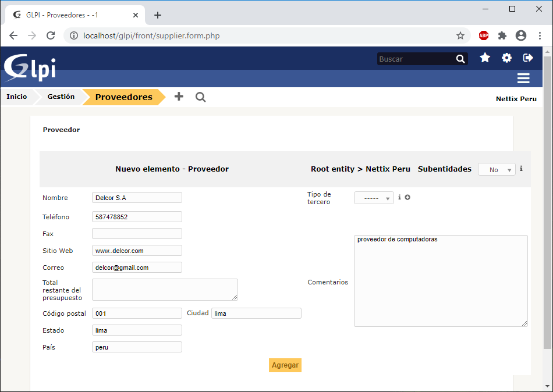Bookmark page with browser star icon
Image resolution: width=553 pixels, height=392 pixels.
tap(460, 35)
